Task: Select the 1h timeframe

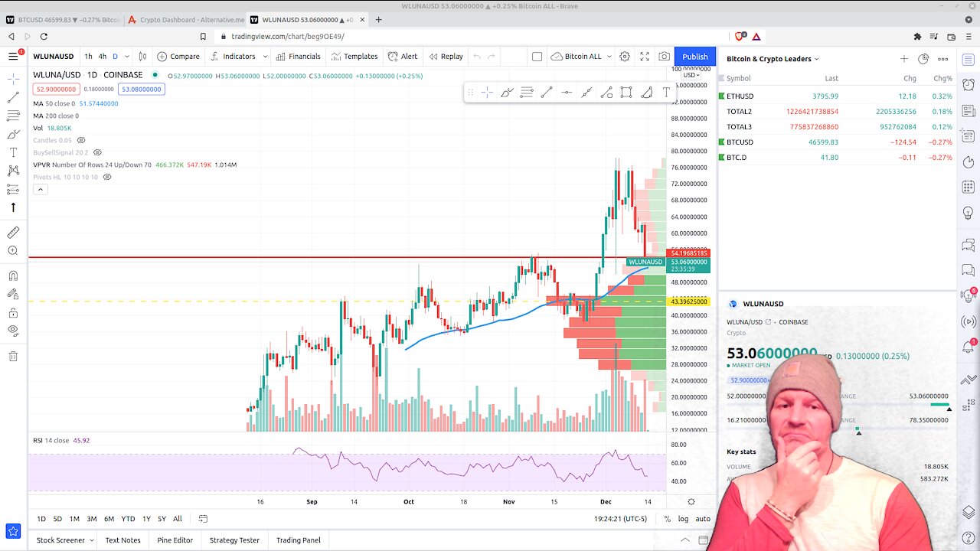Action: point(88,56)
